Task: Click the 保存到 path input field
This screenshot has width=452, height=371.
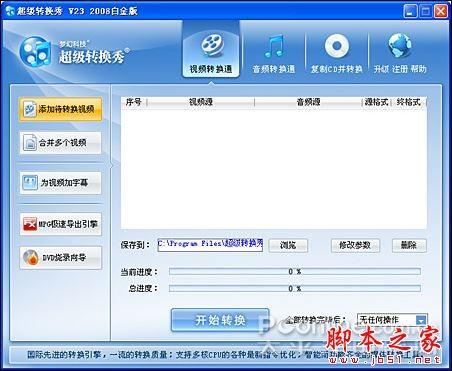Action: pos(210,245)
